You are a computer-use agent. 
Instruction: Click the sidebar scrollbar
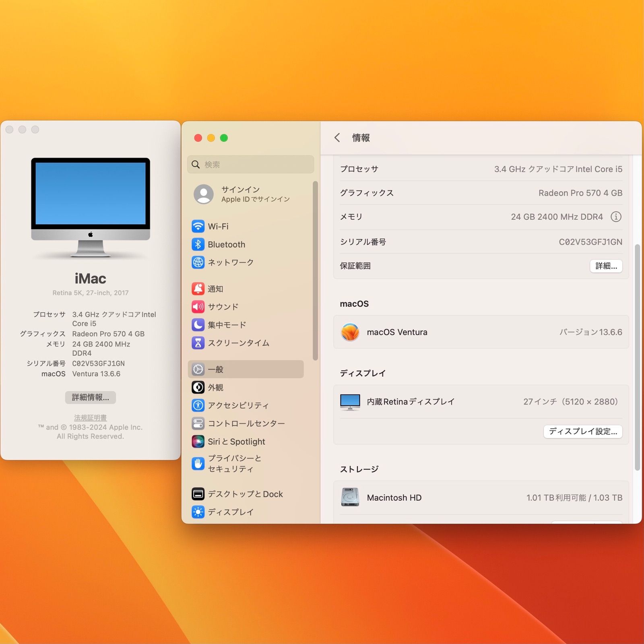click(315, 270)
